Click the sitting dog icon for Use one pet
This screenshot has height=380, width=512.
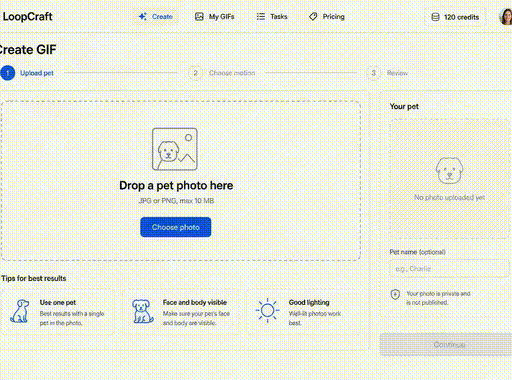pos(20,311)
